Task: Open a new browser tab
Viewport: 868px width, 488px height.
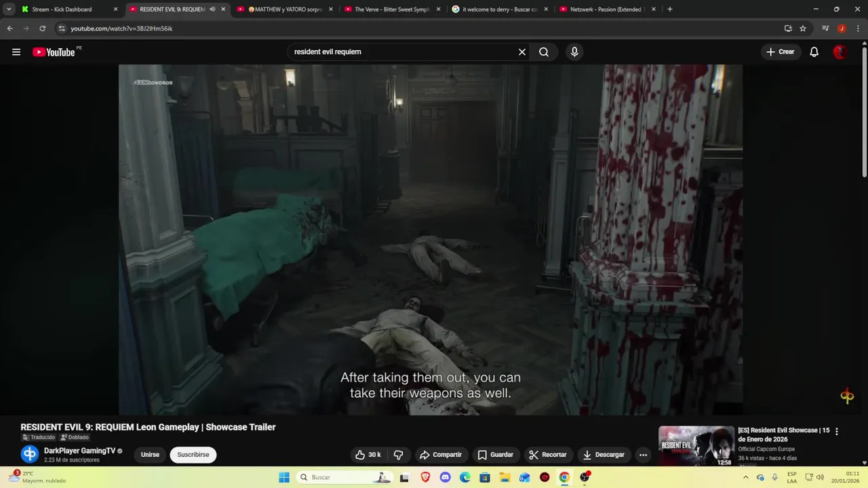Action: [669, 9]
